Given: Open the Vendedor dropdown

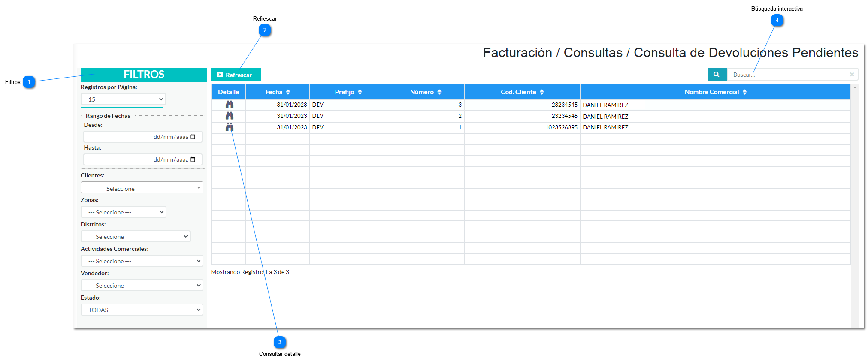Looking at the screenshot, I should pyautogui.click(x=142, y=286).
